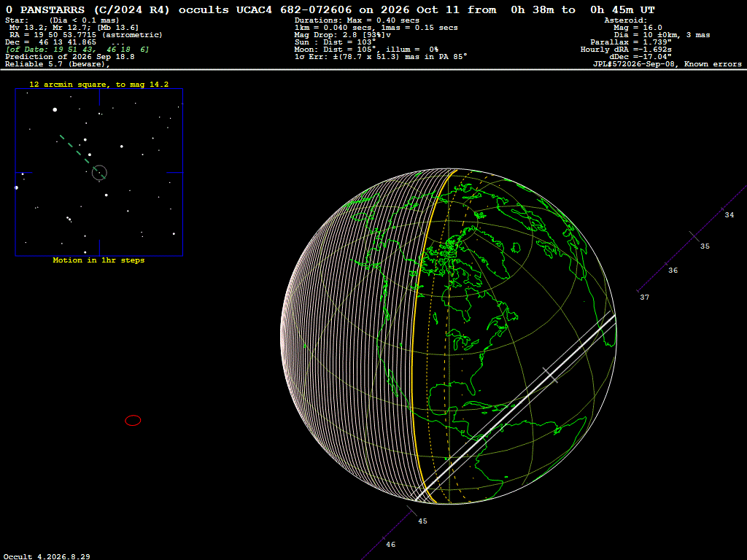Click the brightest star in finder chart
The height and width of the screenshot is (560, 747).
coord(55,109)
